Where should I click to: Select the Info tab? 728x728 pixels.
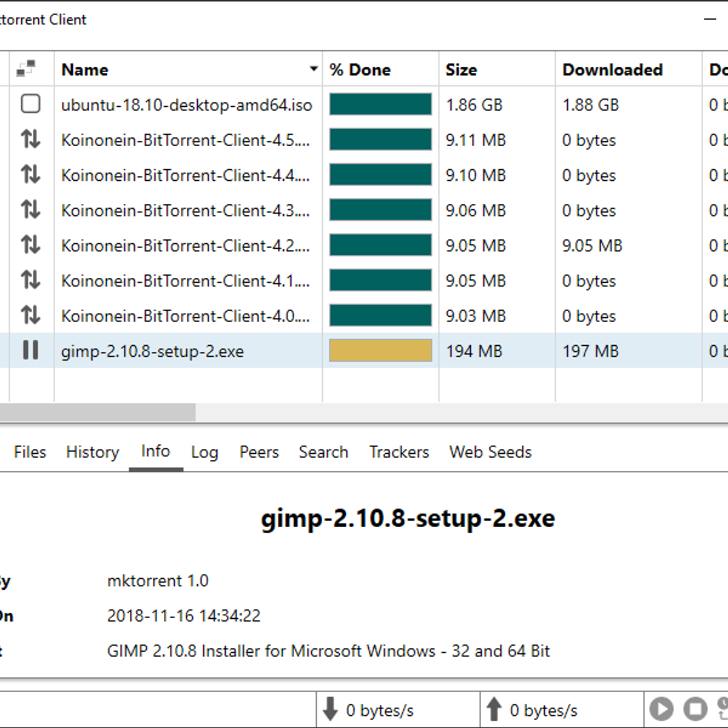point(155,451)
